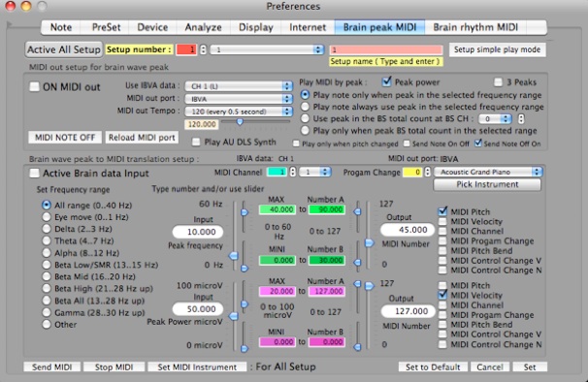Click the BS CH stepper arrows

tap(521, 119)
